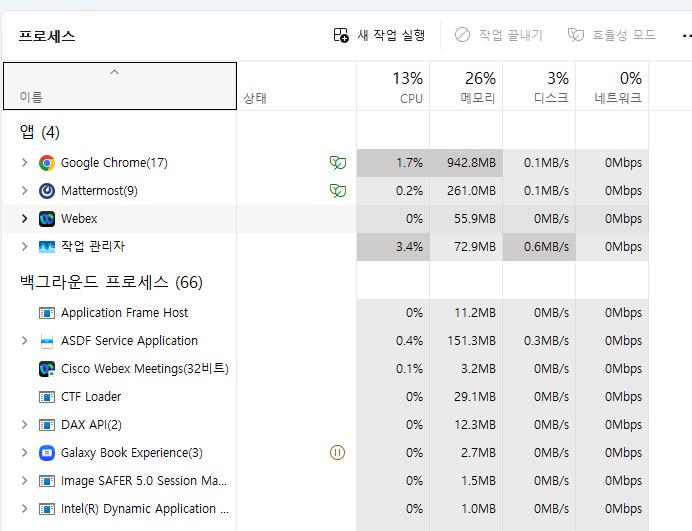
Task: Click CTF Loader's 29.1MB memory value
Action: coord(475,397)
